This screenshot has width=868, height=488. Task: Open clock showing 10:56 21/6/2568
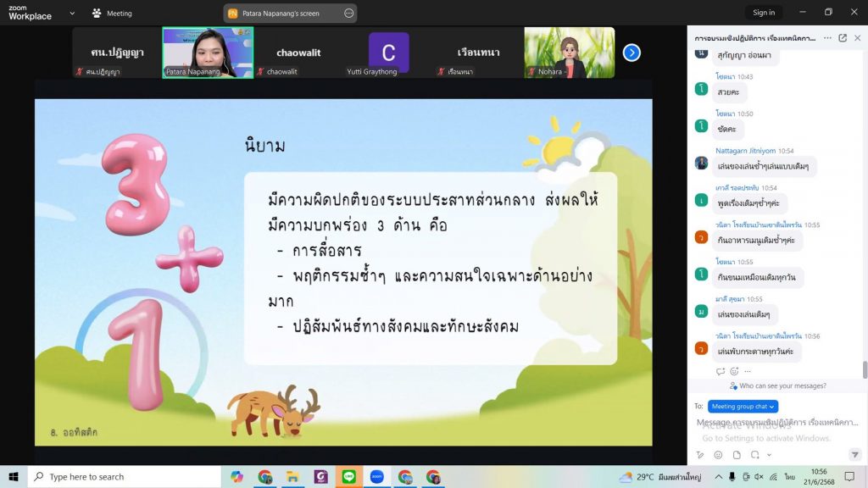819,476
